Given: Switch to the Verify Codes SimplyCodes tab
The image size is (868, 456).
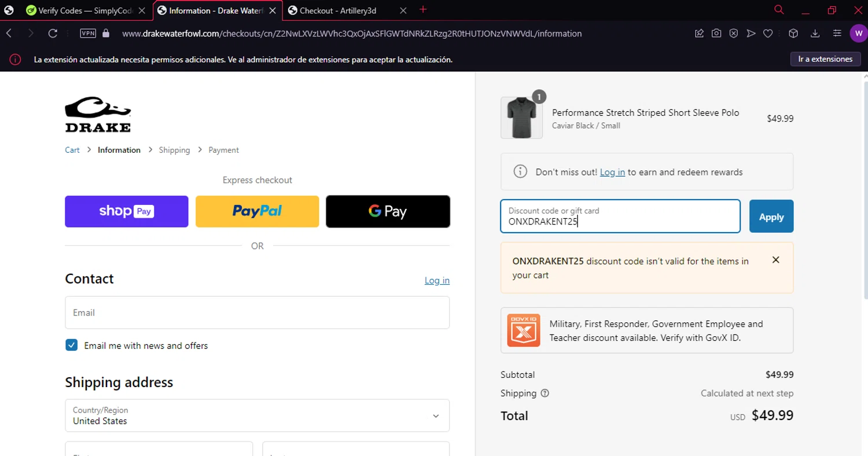Looking at the screenshot, I should coord(81,10).
